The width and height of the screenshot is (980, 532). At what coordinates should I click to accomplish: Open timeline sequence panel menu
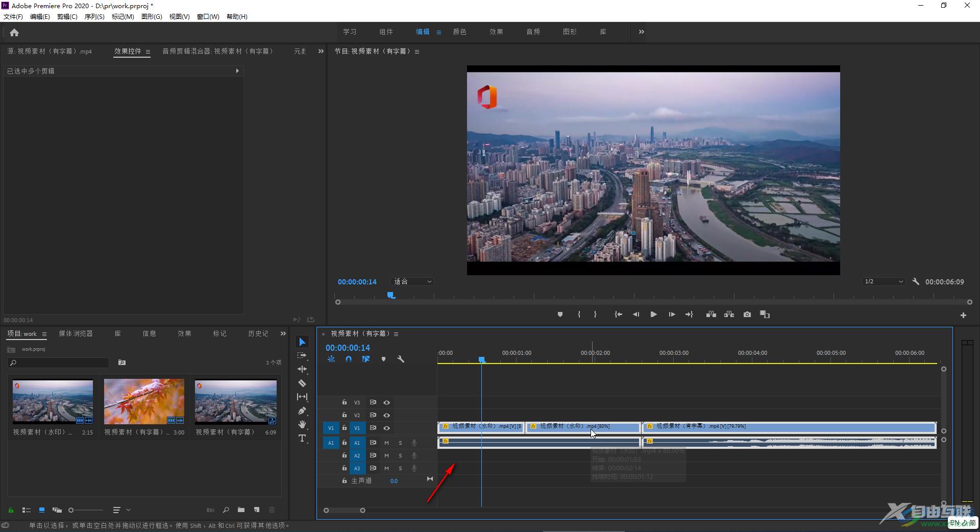click(396, 334)
